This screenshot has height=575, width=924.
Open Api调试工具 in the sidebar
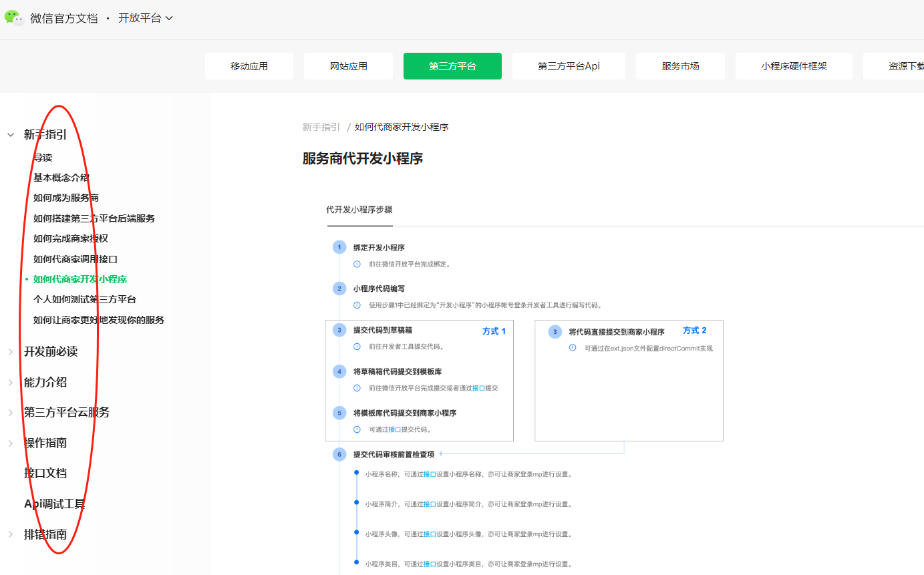[55, 504]
